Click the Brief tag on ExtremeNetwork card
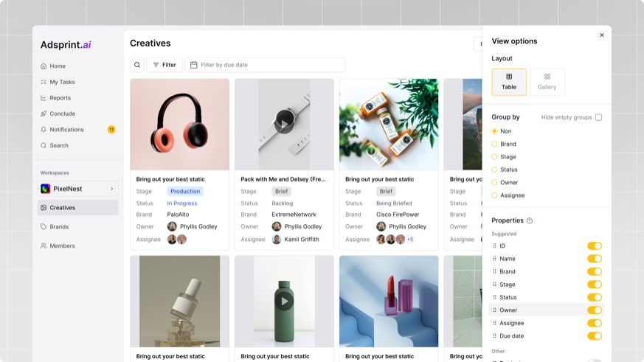Viewport: 644px width, 362px height. tap(281, 191)
